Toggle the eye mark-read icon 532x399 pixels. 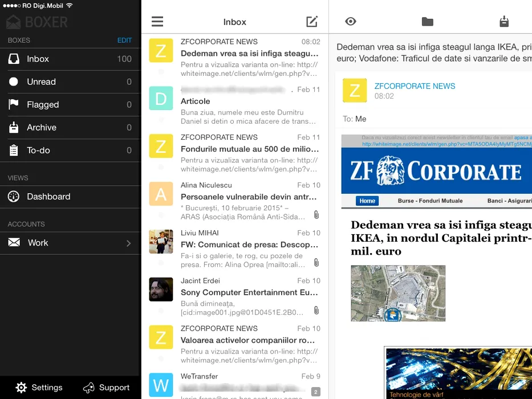click(x=351, y=22)
